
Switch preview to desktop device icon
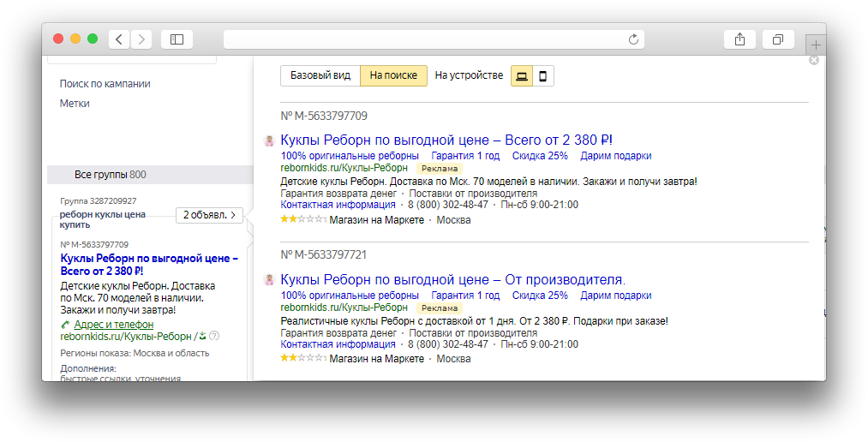tap(522, 75)
